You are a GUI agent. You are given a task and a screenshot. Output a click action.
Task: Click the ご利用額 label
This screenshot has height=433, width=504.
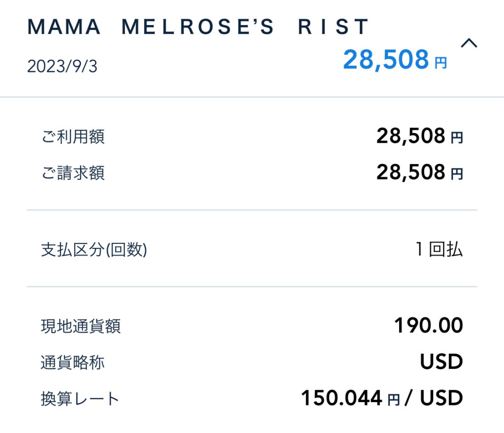pos(73,136)
